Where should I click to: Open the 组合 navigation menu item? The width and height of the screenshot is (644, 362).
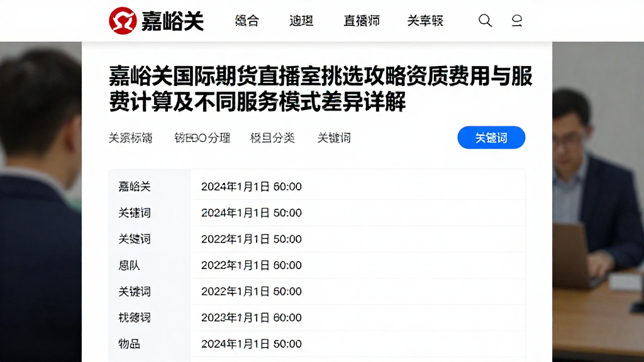(x=247, y=21)
